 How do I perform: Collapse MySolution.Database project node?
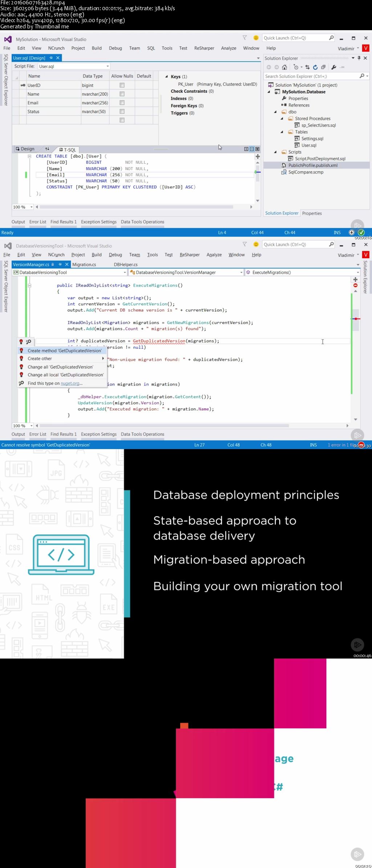(x=269, y=92)
